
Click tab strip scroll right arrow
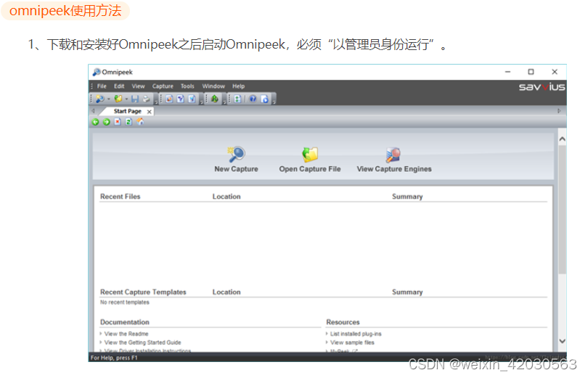click(559, 111)
